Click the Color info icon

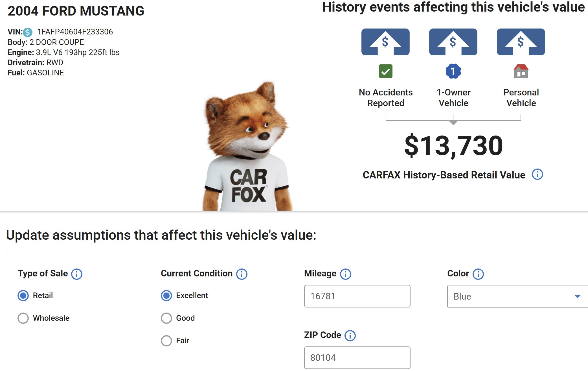[x=478, y=274]
